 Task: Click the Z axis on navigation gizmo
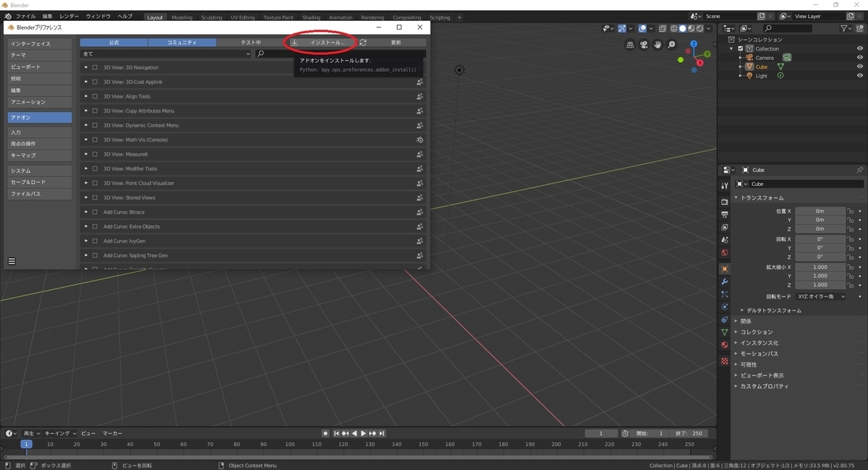click(693, 43)
